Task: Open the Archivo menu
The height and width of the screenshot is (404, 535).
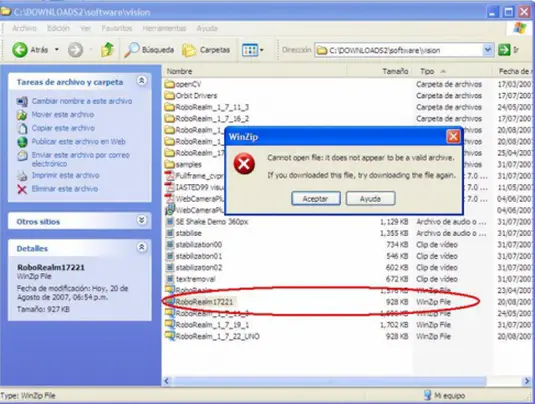Action: 24,28
